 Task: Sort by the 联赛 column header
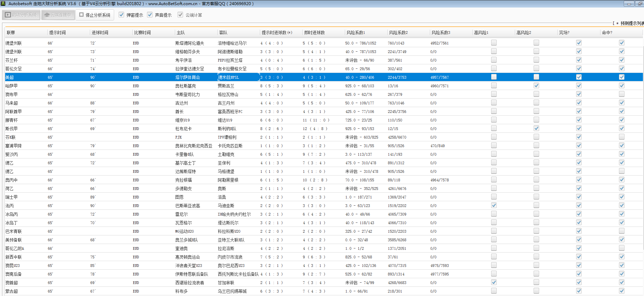(x=11, y=33)
